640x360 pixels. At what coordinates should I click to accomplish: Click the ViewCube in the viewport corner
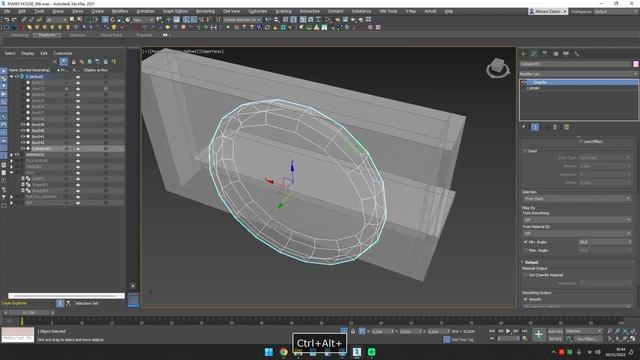click(x=498, y=68)
